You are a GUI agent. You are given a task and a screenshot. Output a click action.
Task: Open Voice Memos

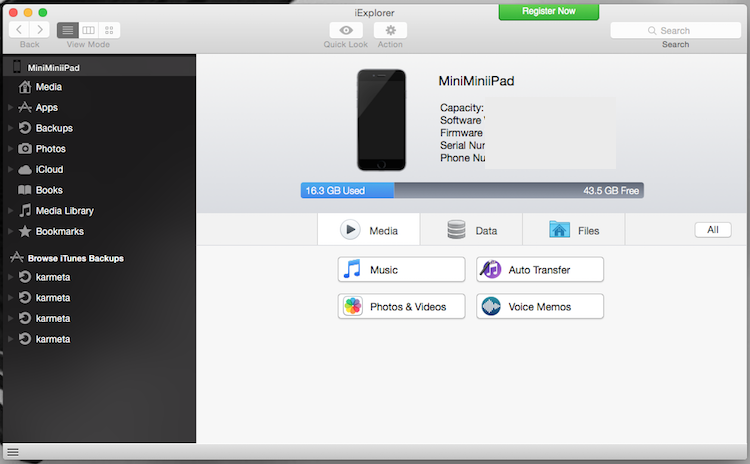click(540, 306)
